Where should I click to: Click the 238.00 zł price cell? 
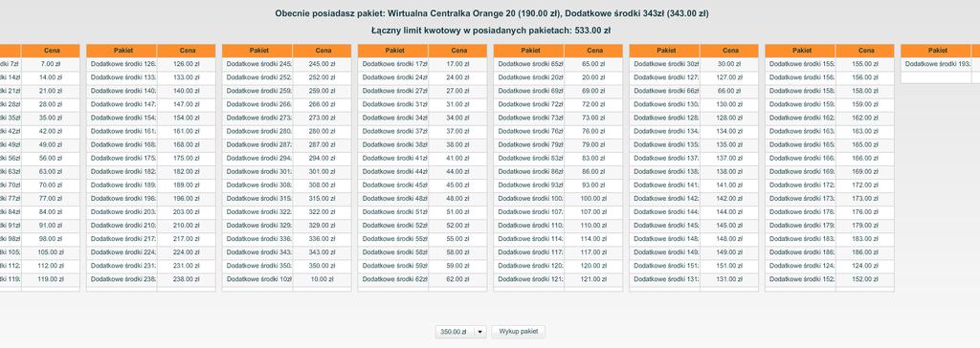[187, 280]
